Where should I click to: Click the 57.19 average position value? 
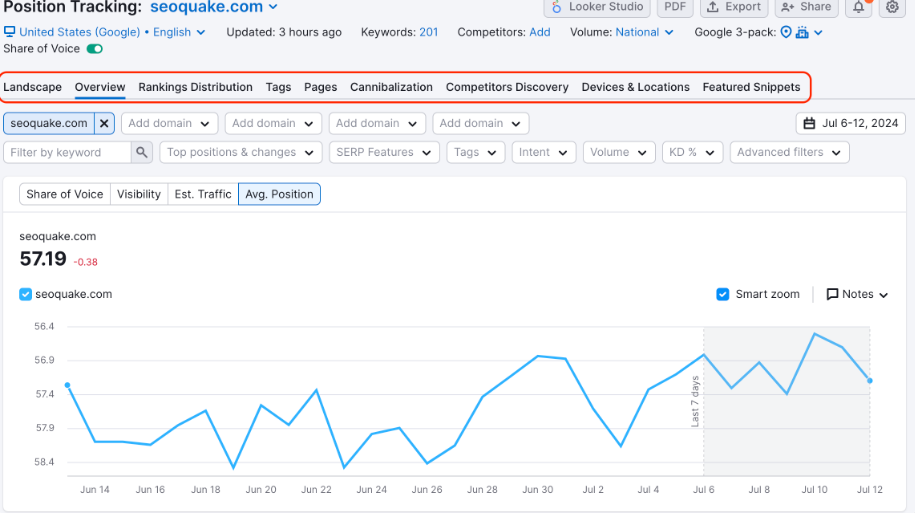click(x=43, y=259)
